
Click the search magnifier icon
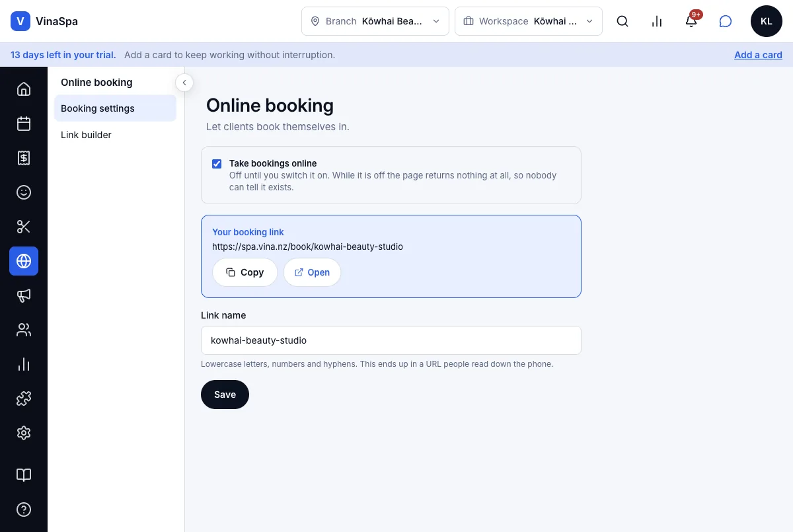coord(623,21)
